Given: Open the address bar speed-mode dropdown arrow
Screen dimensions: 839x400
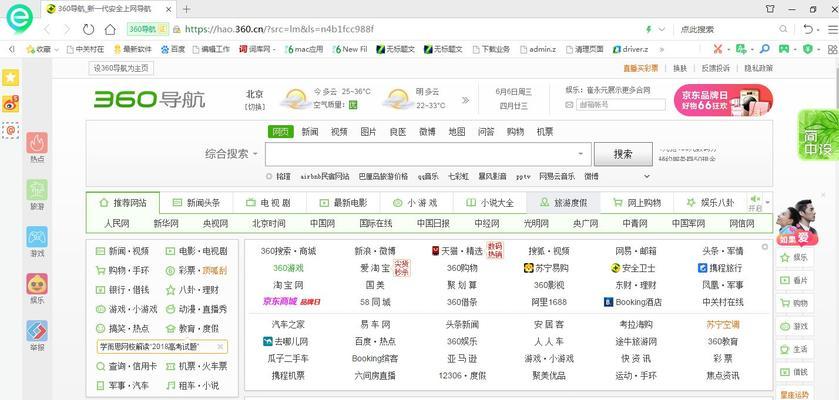Looking at the screenshot, I should coord(662,29).
